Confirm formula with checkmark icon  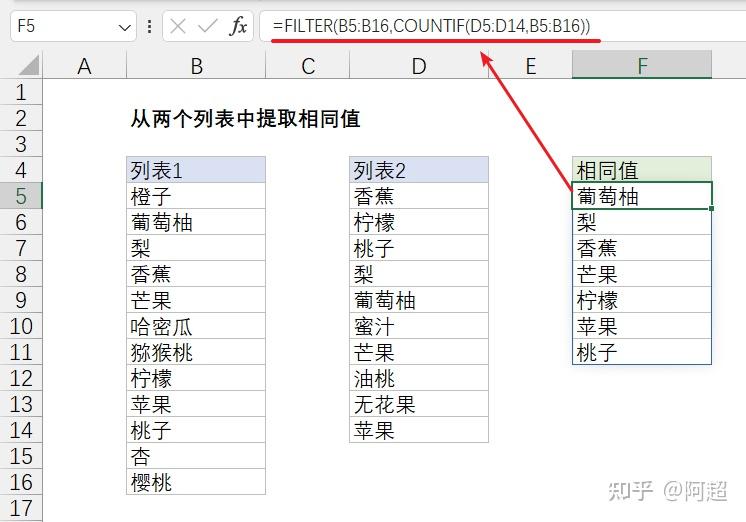pyautogui.click(x=207, y=26)
